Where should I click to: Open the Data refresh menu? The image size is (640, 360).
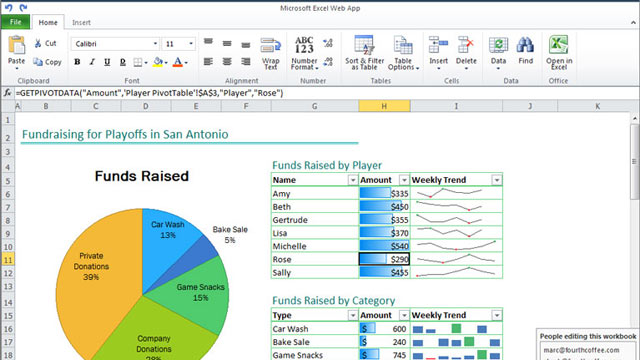(498, 52)
